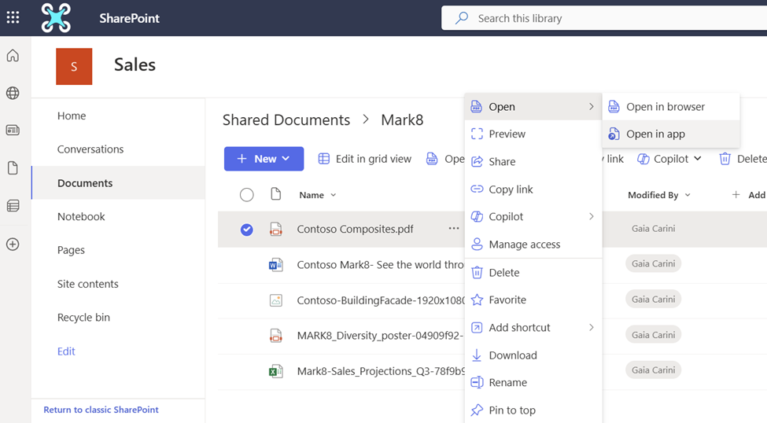Select Preview from context menu
Image resolution: width=767 pixels, height=423 pixels.
coord(533,134)
